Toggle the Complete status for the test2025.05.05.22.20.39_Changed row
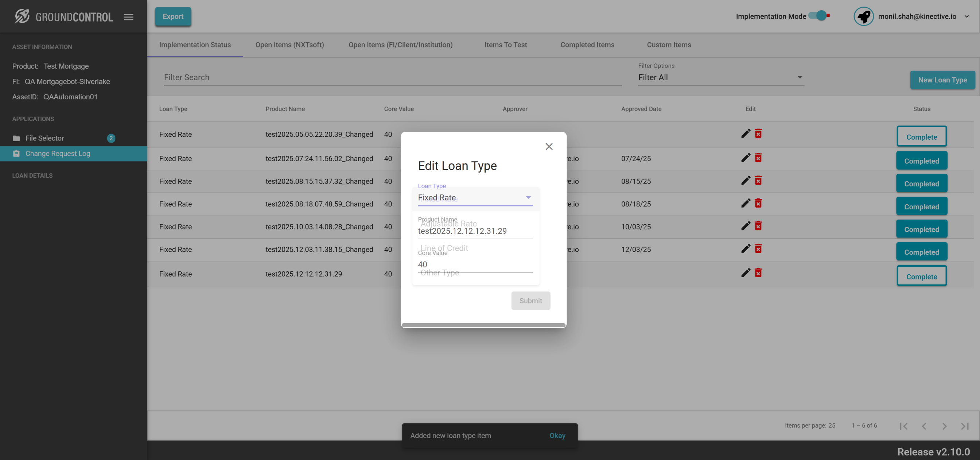The image size is (980, 460). [921, 137]
